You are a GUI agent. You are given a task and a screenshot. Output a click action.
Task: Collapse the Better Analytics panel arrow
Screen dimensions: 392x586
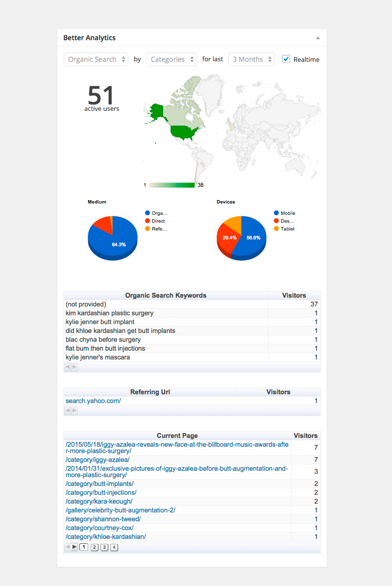(x=318, y=38)
